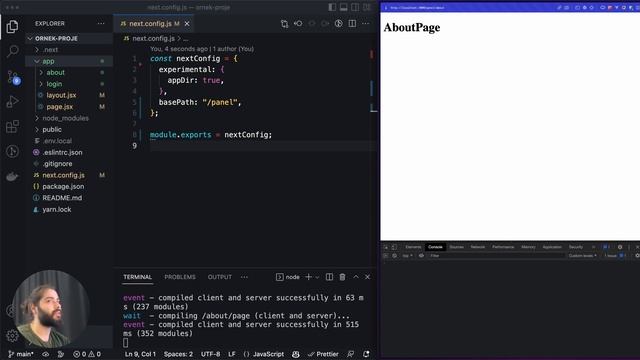The width and height of the screenshot is (640, 360).
Task: Open errors and warnings count in the status bar
Action: tap(87, 354)
